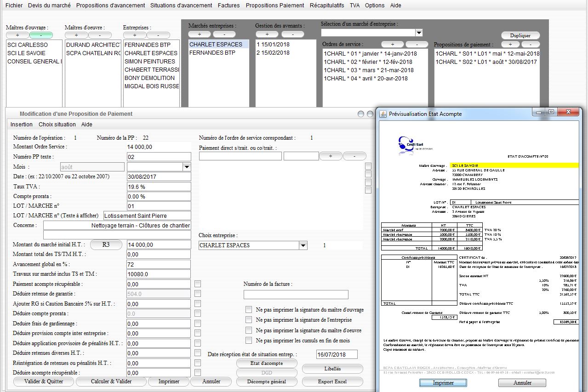Open the Récapitulatifs menu
588x392 pixels.
click(x=327, y=6)
